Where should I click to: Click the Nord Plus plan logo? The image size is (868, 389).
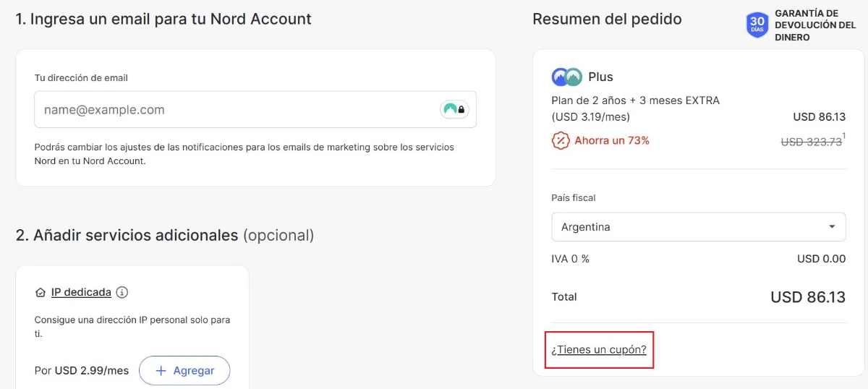[566, 77]
